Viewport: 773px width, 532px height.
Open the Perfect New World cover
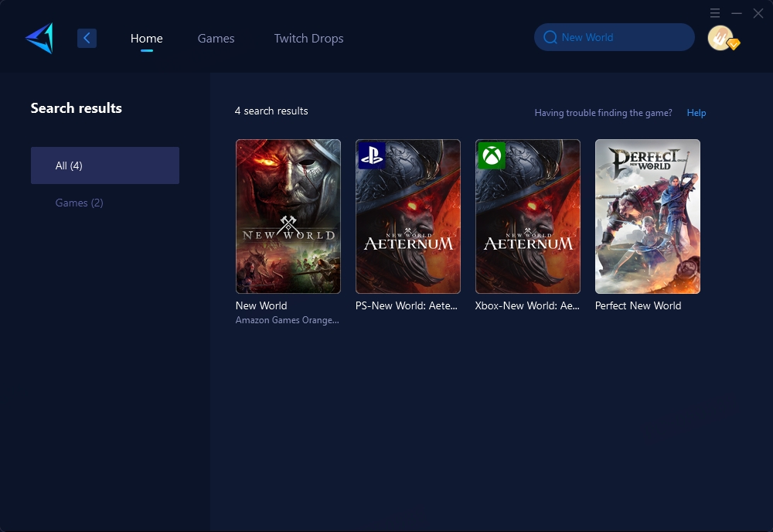pyautogui.click(x=647, y=217)
